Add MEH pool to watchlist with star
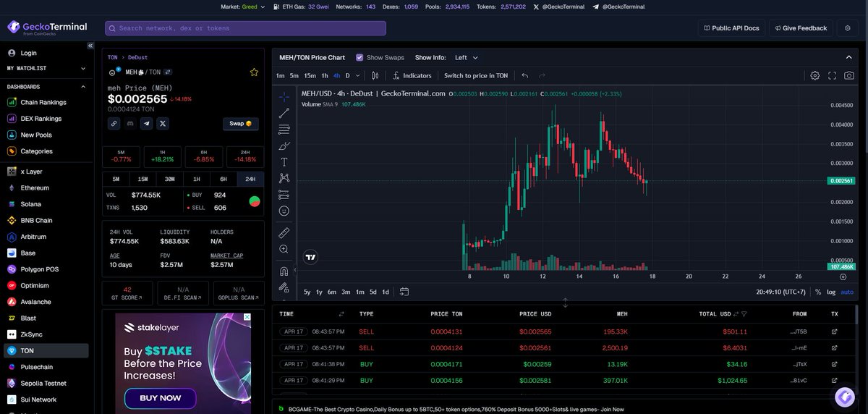The height and width of the screenshot is (414, 868). tap(254, 72)
